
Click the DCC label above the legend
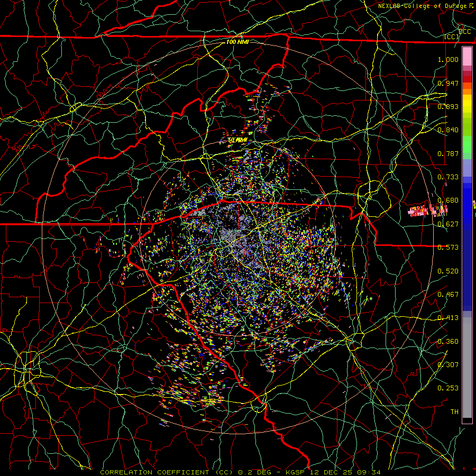pyautogui.click(x=465, y=32)
